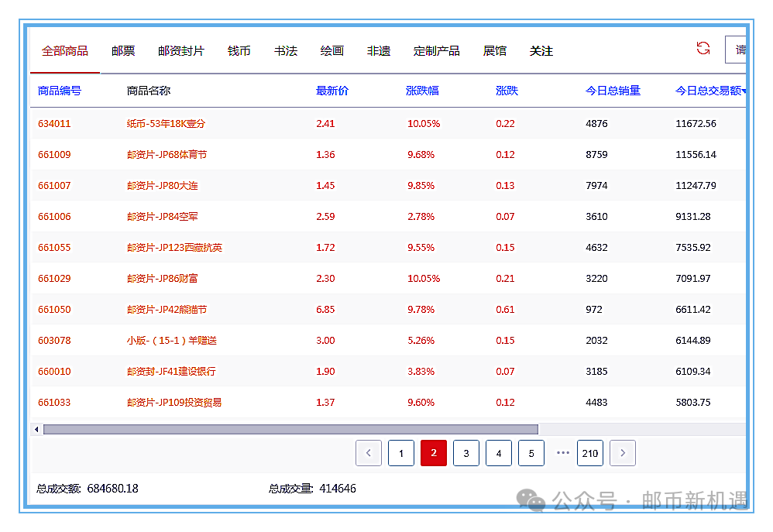
Task: Sort by 涨跌幅 column header
Action: click(422, 91)
